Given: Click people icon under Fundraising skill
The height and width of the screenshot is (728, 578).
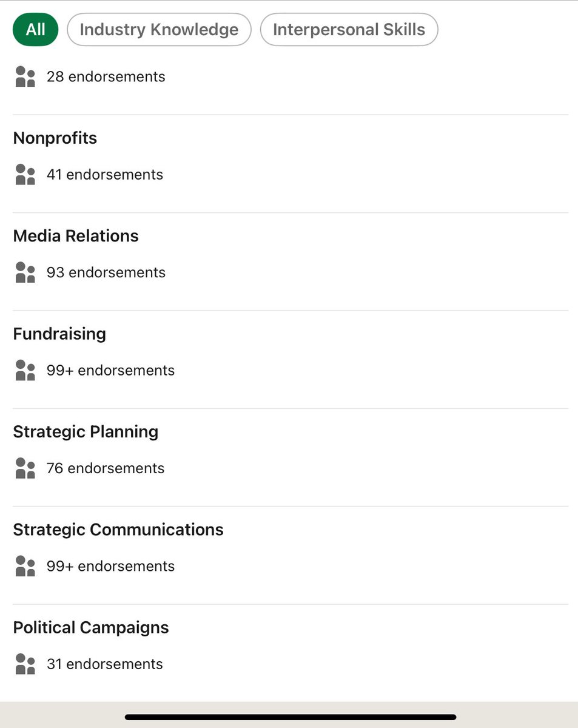Looking at the screenshot, I should click(x=25, y=371).
